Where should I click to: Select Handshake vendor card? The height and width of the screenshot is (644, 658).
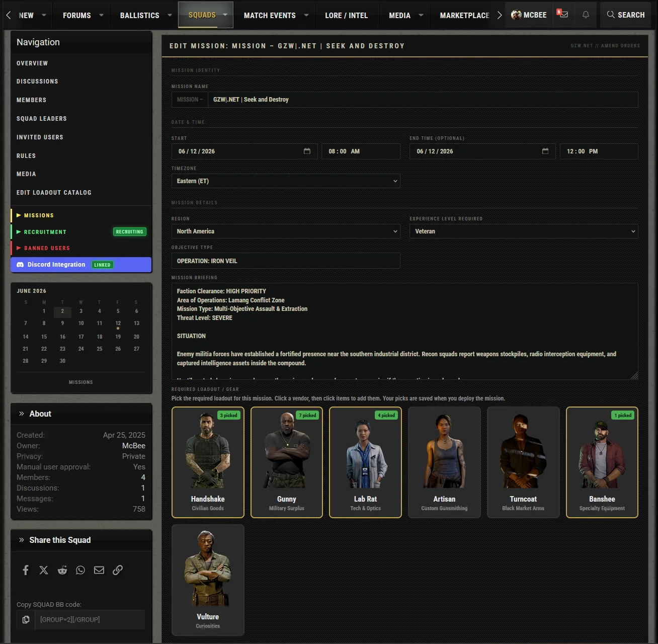click(208, 462)
